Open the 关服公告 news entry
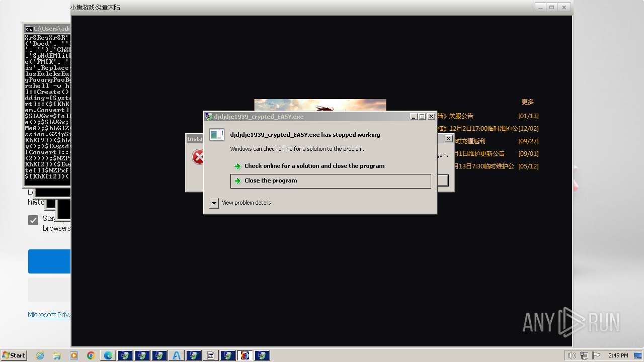 (455, 116)
